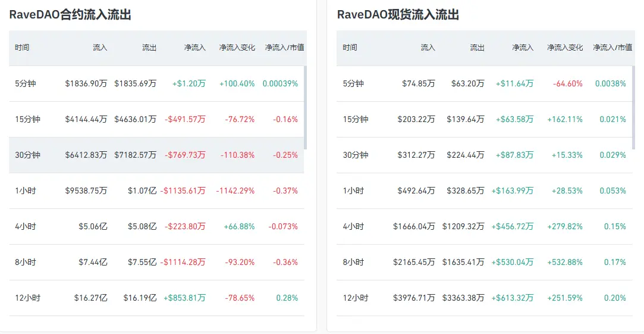
Task: Select the 1小时 row in the spot table
Action: pos(484,191)
